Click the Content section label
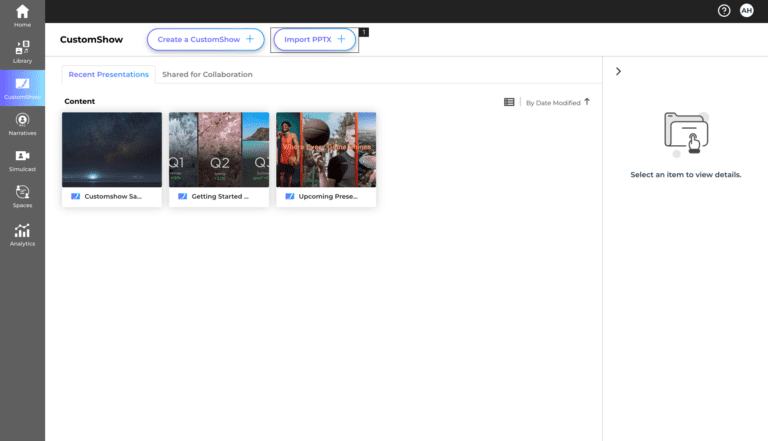The width and height of the screenshot is (768, 441). 80,101
